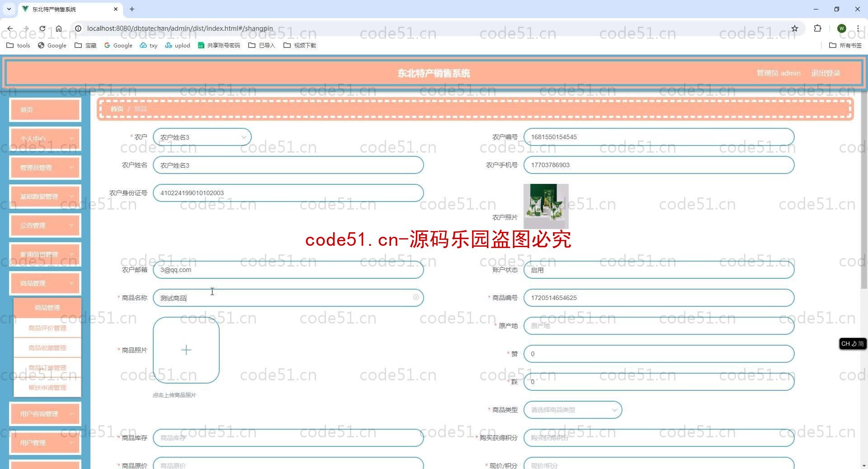
Task: Open the Chrome profile avatar
Action: coord(841,28)
